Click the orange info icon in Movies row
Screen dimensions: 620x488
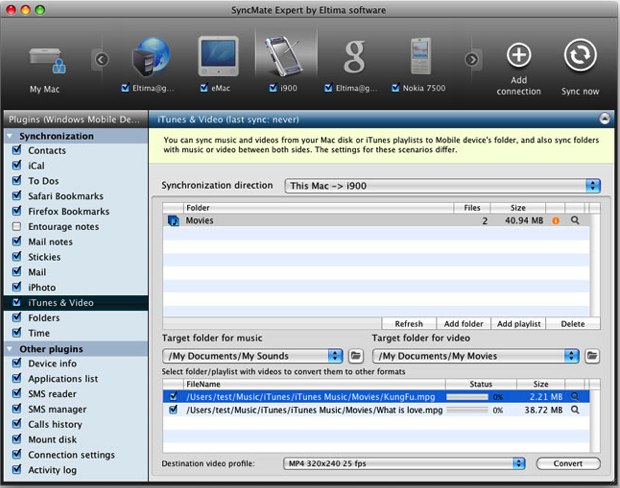point(556,221)
